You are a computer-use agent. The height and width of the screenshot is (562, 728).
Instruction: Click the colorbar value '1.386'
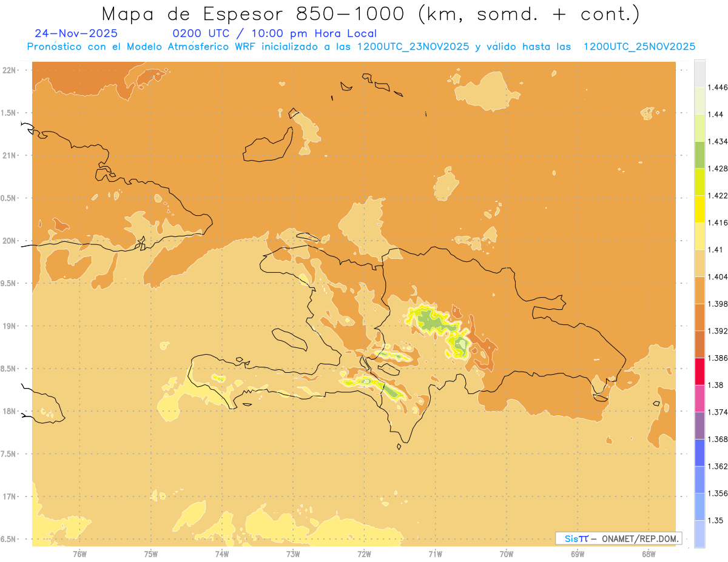[x=718, y=358]
